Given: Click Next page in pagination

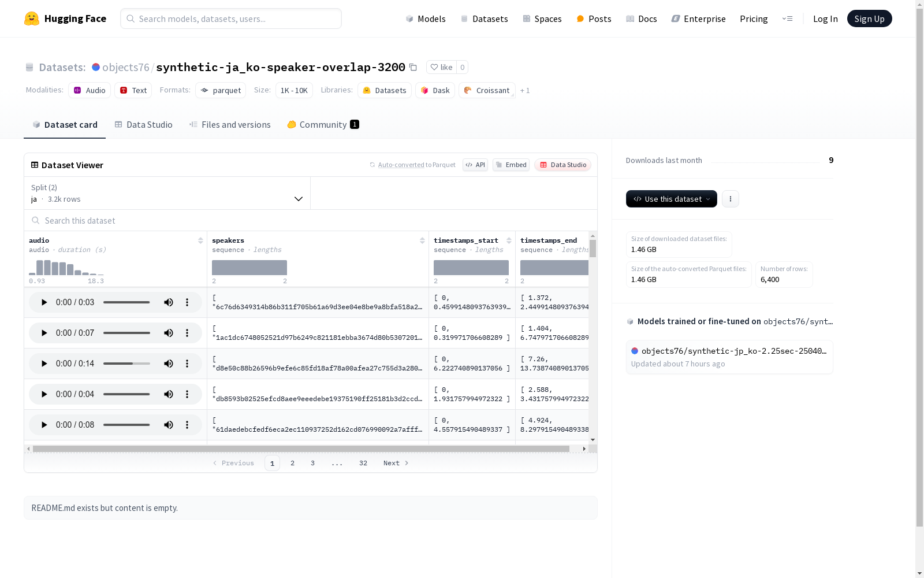Looking at the screenshot, I should [x=396, y=463].
